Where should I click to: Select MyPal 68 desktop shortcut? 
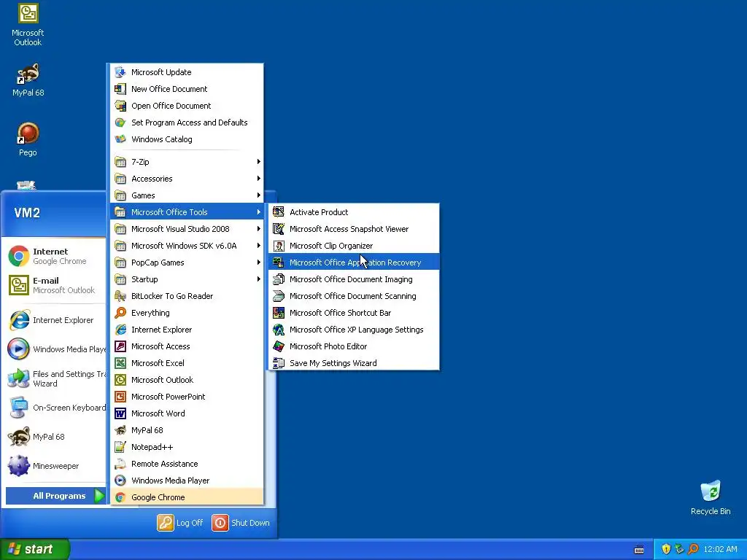(28, 79)
